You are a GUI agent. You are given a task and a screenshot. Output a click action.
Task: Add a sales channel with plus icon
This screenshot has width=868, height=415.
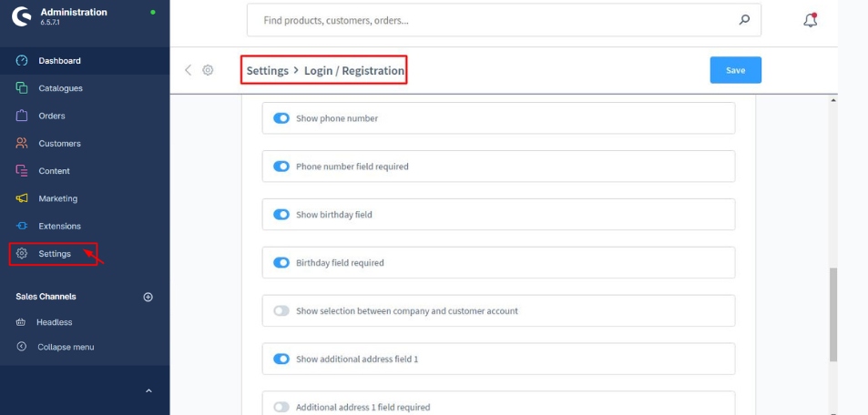pos(148,297)
